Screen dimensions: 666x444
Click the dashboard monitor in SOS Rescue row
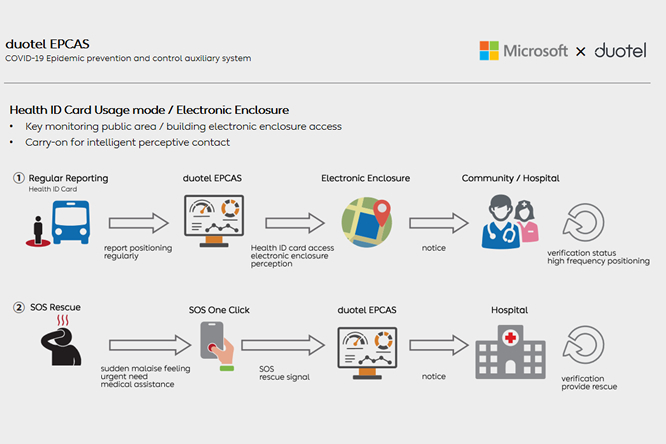pyautogui.click(x=367, y=353)
